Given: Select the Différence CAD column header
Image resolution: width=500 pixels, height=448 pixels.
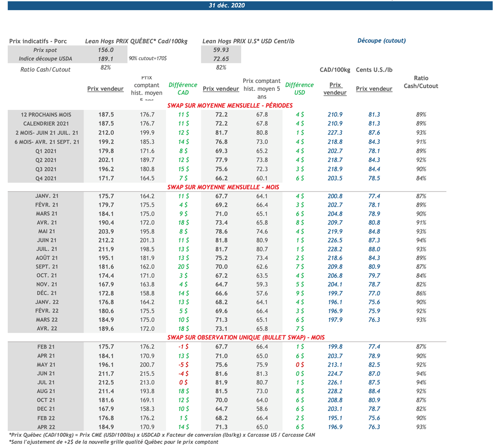Looking at the screenshot, I should point(183,88).
